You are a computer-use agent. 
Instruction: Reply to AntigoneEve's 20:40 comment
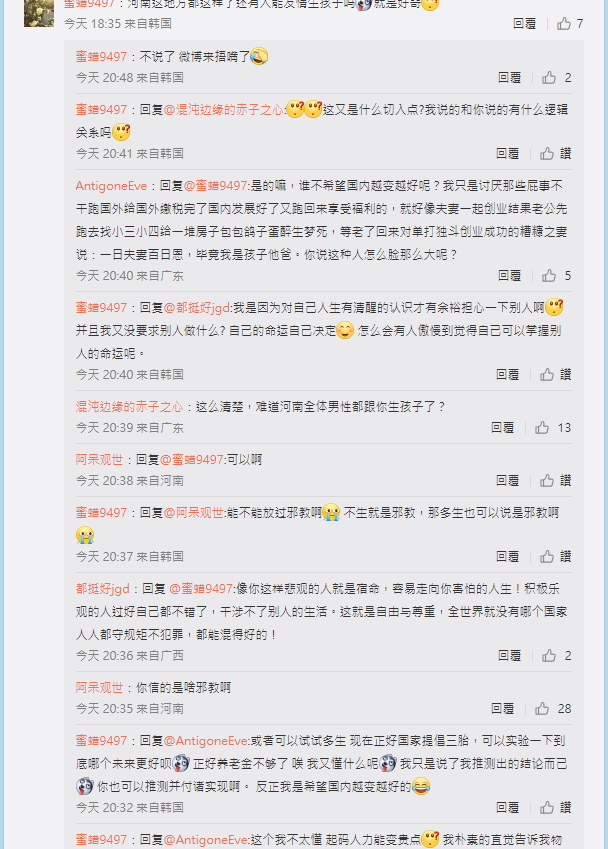click(509, 276)
